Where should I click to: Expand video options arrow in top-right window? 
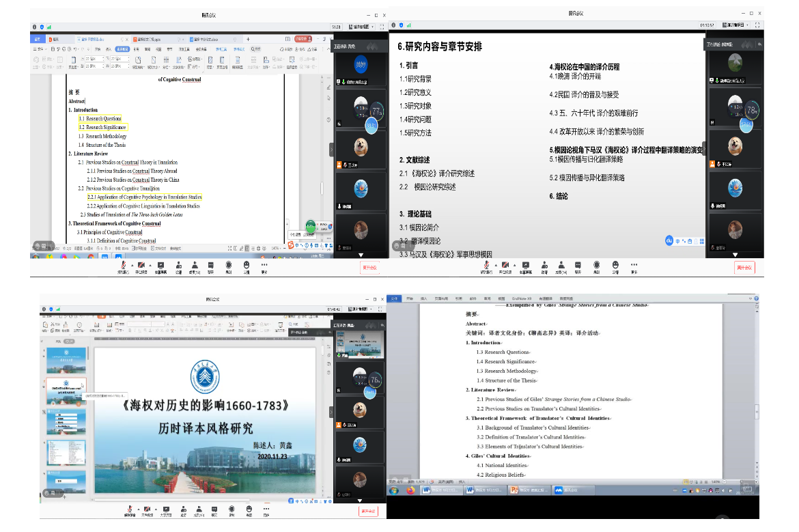click(x=515, y=266)
